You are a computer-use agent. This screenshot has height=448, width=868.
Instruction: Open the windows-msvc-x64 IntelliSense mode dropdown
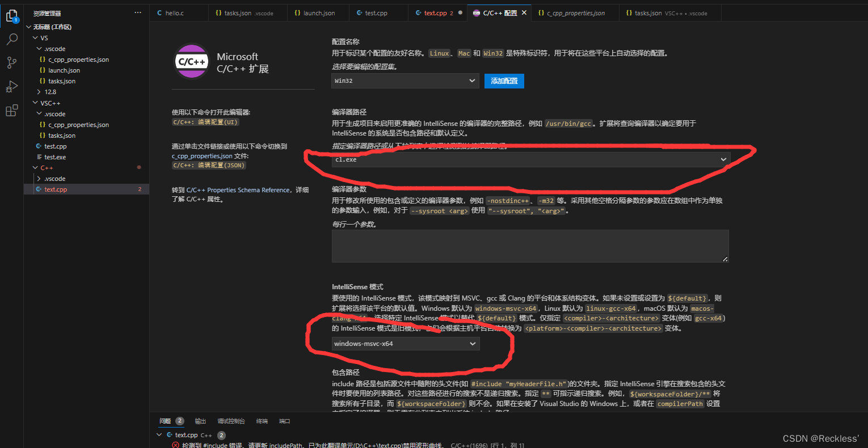pos(405,343)
